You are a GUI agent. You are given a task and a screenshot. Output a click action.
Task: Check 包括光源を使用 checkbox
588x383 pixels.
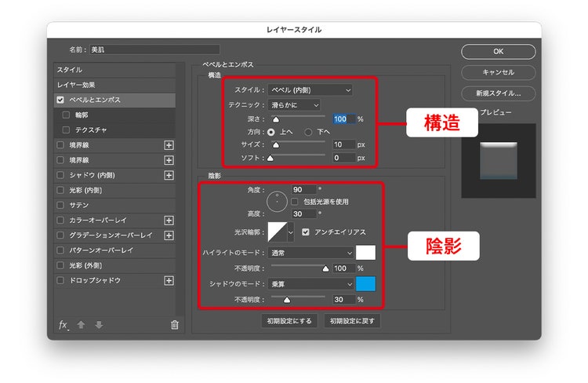coord(295,202)
